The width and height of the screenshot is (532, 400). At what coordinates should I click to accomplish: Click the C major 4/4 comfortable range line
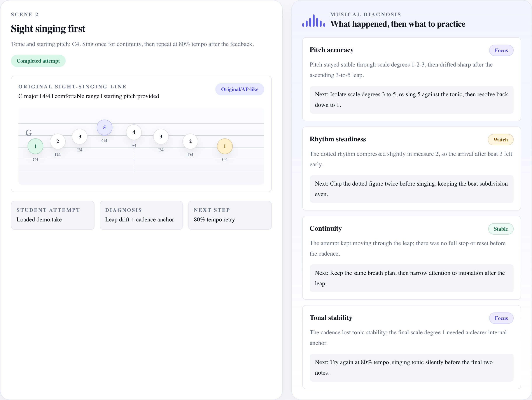coord(89,96)
